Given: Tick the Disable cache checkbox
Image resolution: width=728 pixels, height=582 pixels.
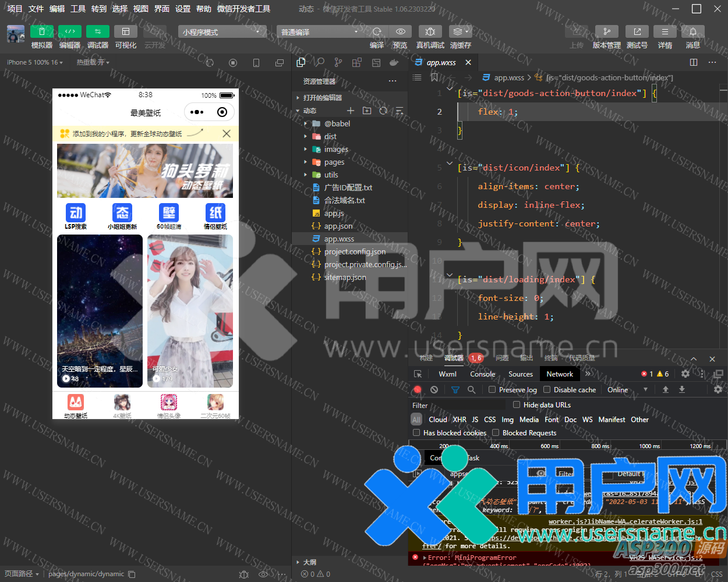Looking at the screenshot, I should coord(547,390).
